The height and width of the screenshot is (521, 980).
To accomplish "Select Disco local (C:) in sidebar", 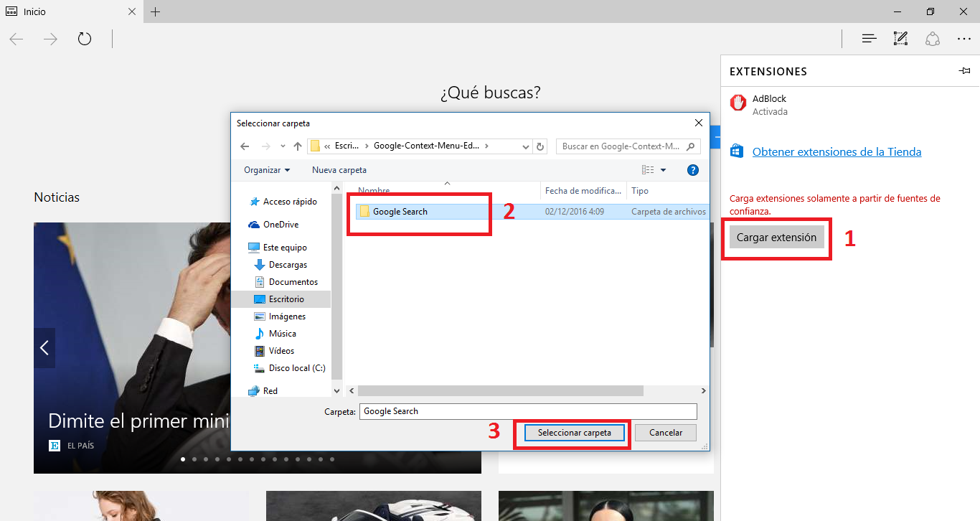I will (291, 368).
